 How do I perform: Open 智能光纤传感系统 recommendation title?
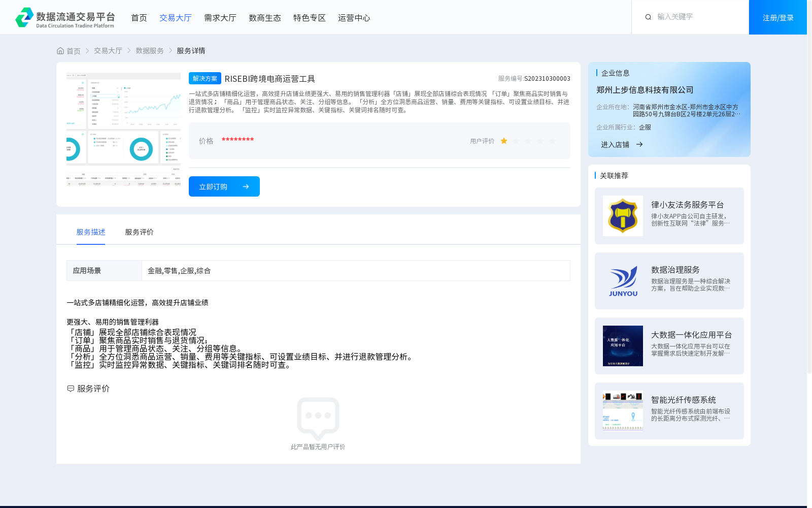pyautogui.click(x=684, y=400)
